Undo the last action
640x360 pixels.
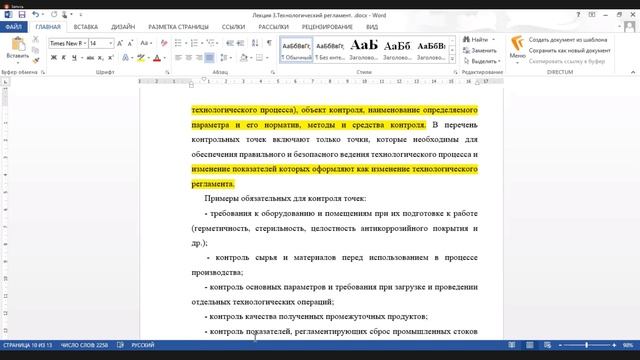pos(36,15)
